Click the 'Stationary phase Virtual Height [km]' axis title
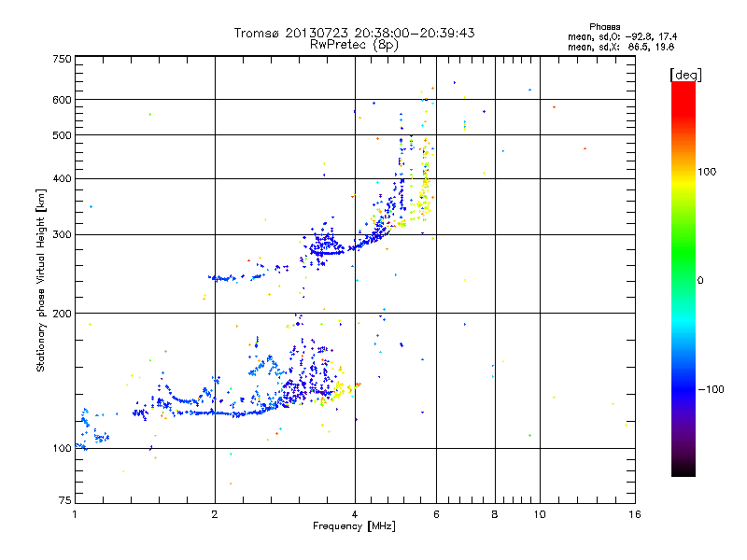The image size is (747, 560). (41, 281)
